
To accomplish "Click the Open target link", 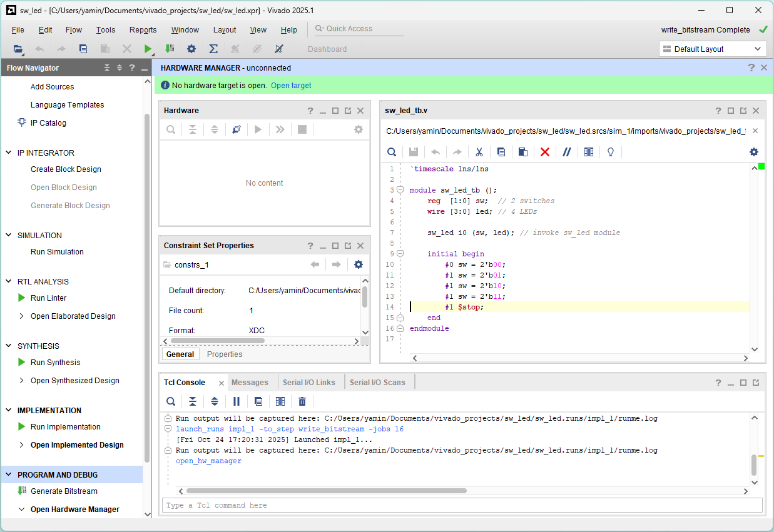I will (x=291, y=86).
